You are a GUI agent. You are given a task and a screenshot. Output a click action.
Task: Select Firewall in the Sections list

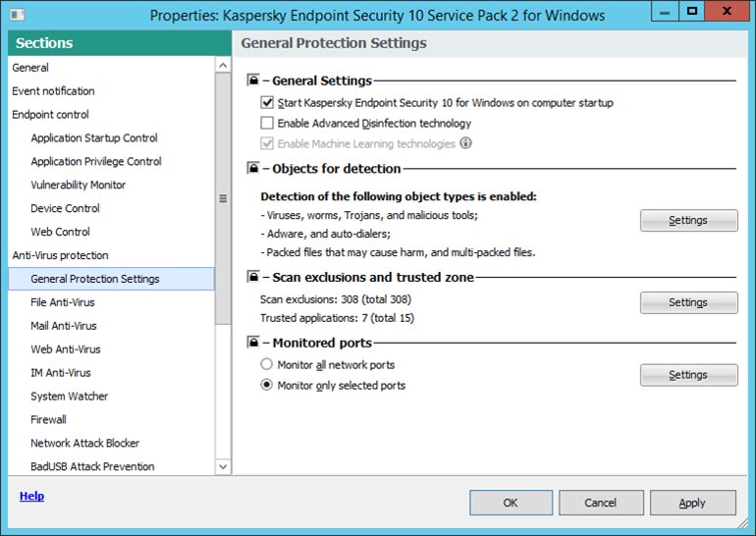[48, 420]
